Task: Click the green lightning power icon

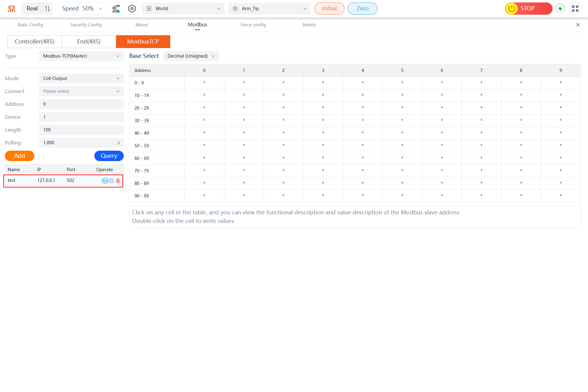Action: coord(560,9)
